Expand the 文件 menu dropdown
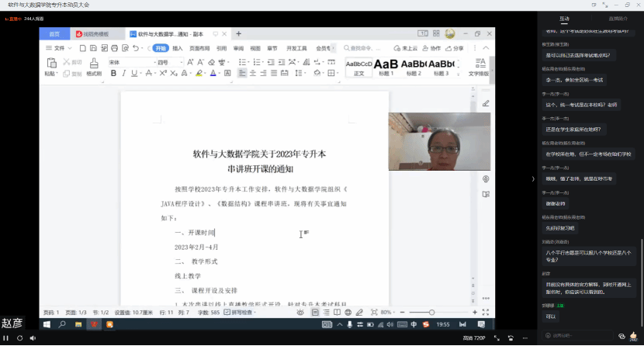 click(x=58, y=48)
